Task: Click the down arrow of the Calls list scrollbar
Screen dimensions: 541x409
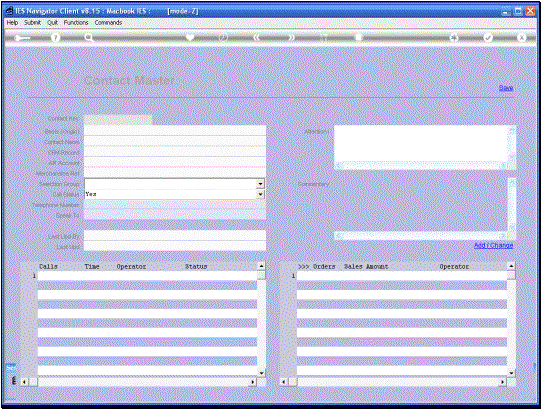Action: 261,373
